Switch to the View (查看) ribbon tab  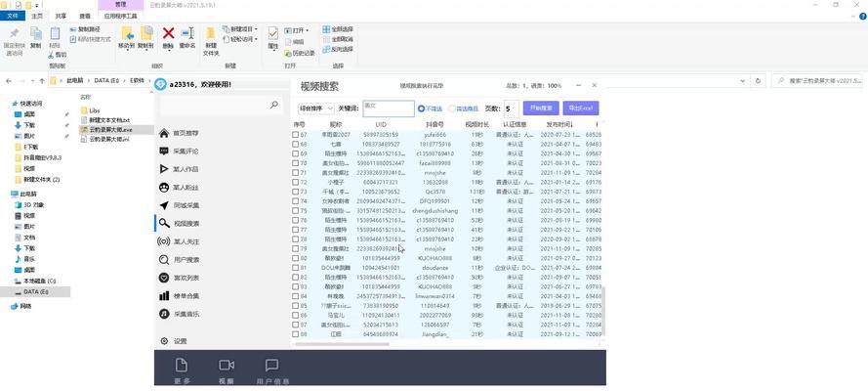(x=85, y=16)
